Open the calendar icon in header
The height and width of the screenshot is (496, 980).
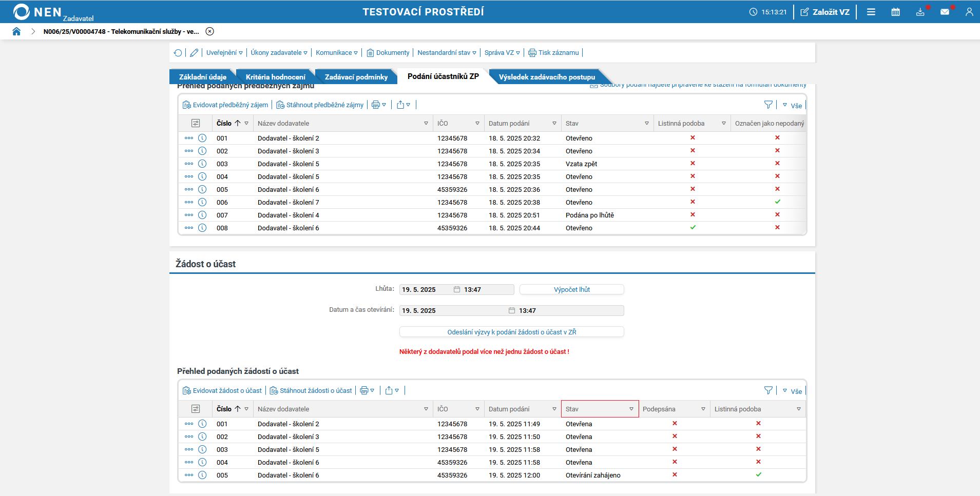pos(896,12)
